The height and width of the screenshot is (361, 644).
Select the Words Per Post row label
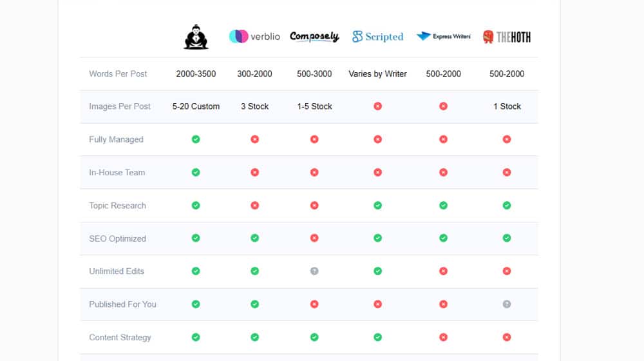(118, 73)
